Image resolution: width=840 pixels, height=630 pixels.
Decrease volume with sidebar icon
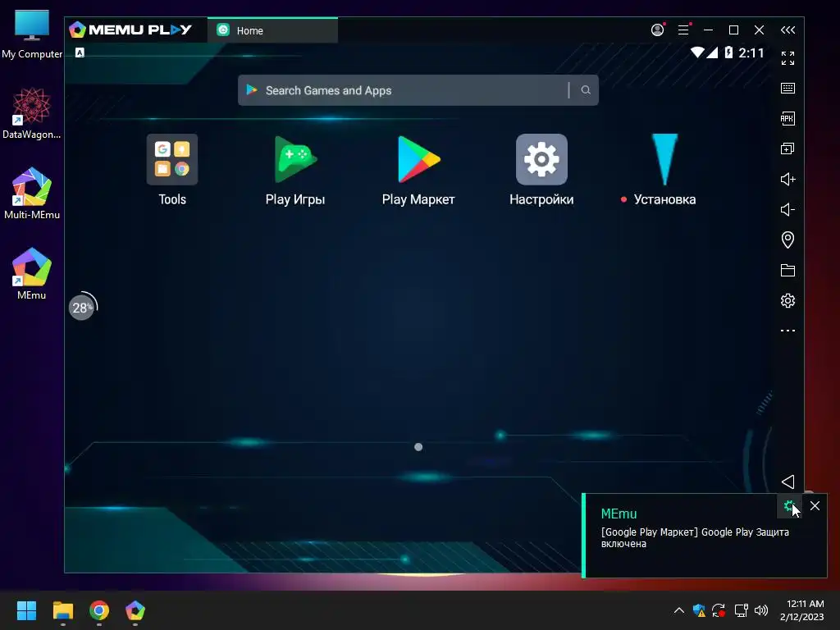(x=787, y=209)
